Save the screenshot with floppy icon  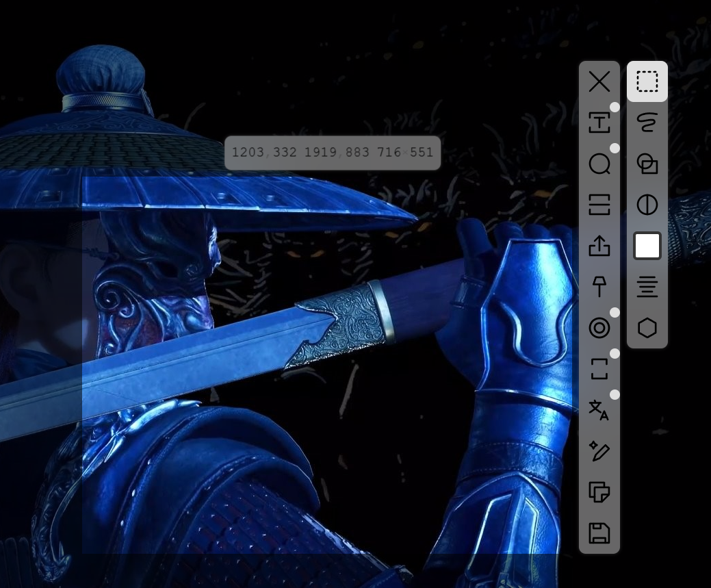(599, 533)
